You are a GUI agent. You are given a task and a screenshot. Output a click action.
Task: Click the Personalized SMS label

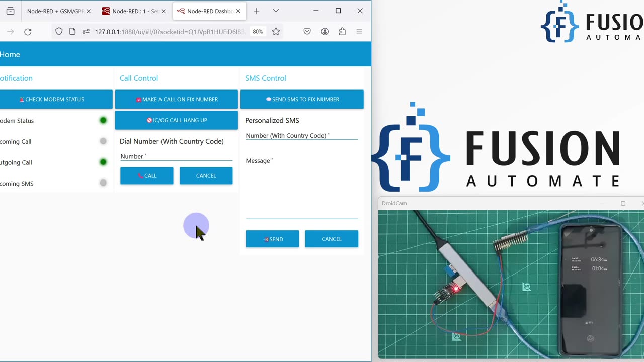[x=272, y=120]
